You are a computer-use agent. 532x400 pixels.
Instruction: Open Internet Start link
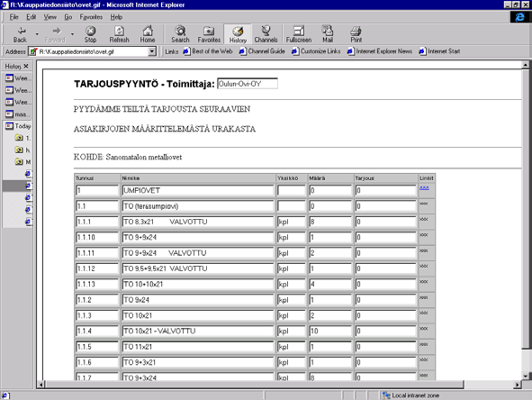click(439, 51)
